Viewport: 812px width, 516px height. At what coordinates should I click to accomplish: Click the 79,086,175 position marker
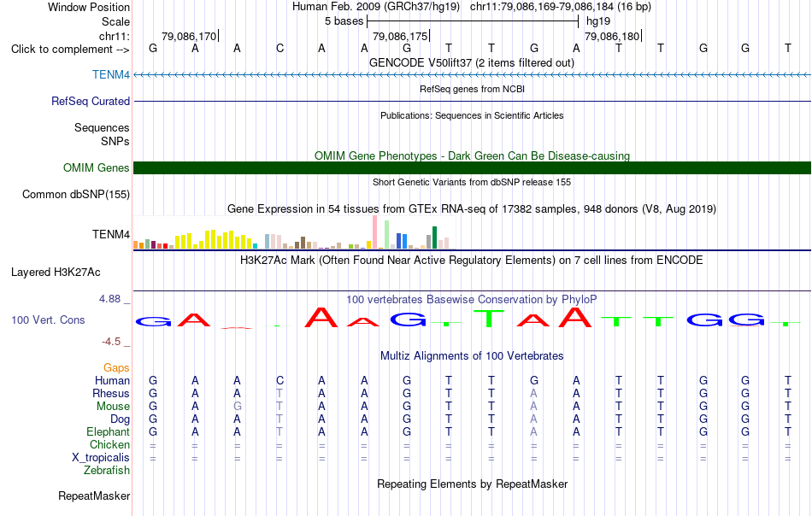(x=400, y=36)
